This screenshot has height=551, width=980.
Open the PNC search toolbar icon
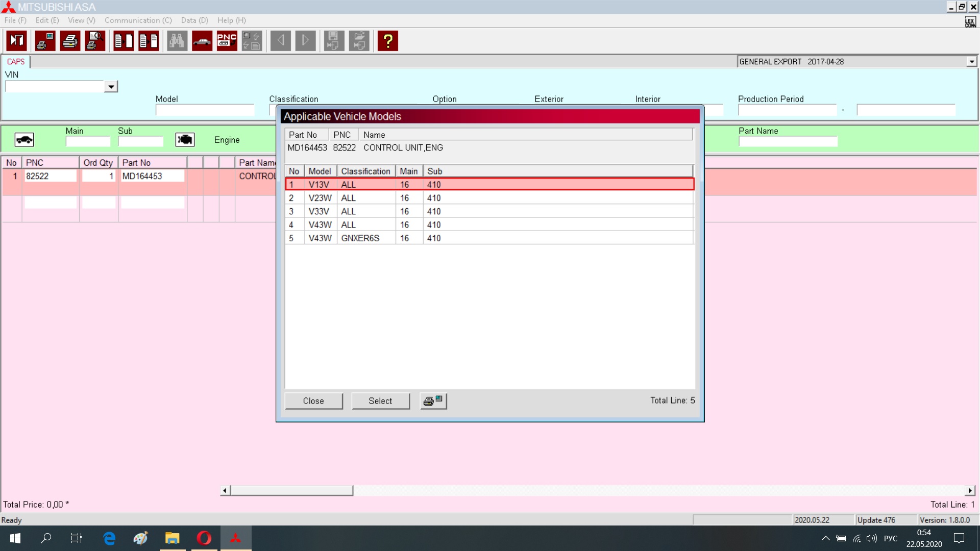(x=227, y=41)
